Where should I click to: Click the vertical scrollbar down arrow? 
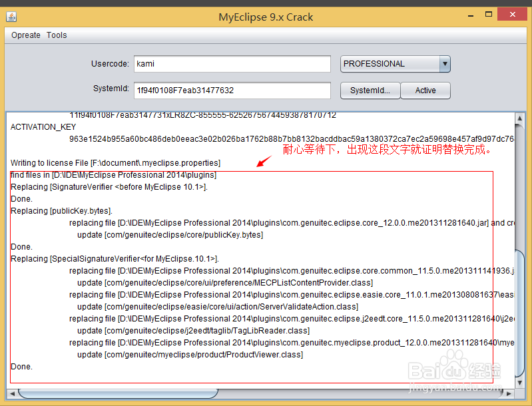520,383
